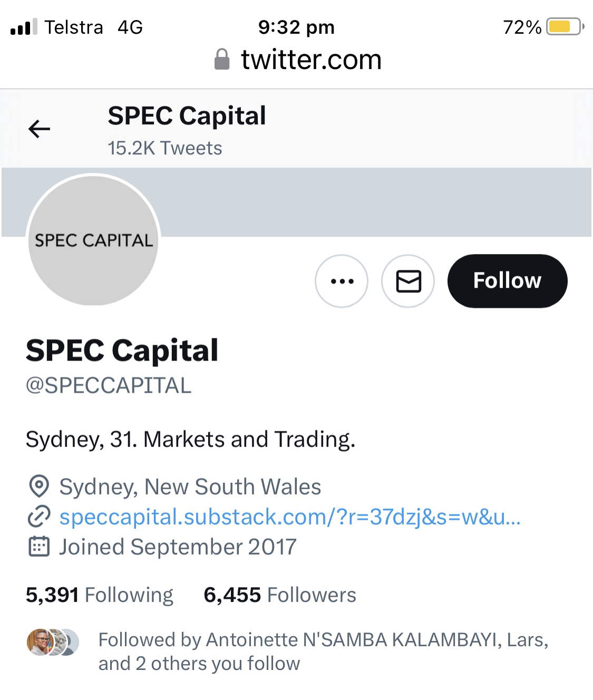Tap the padlock icon in address bar

(x=222, y=60)
